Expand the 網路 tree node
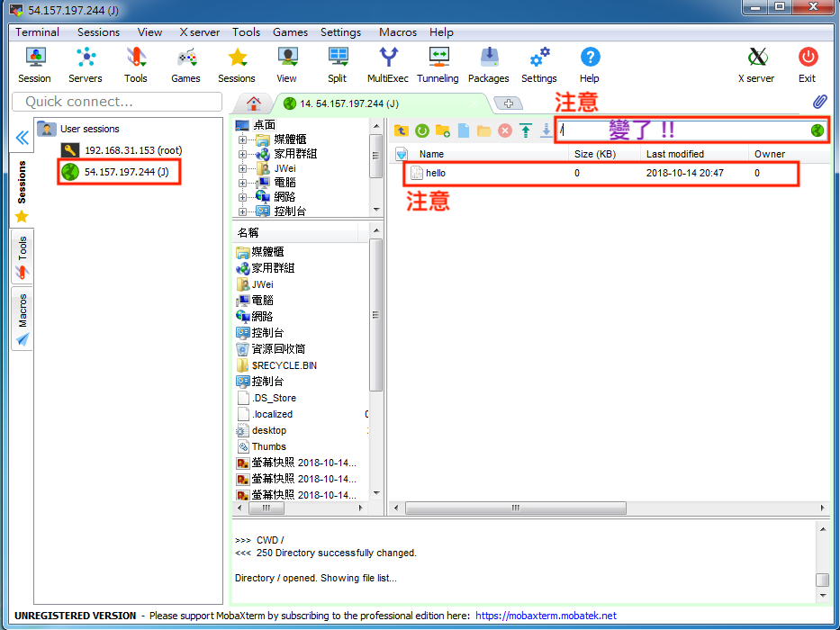The image size is (840, 630). coord(243,197)
